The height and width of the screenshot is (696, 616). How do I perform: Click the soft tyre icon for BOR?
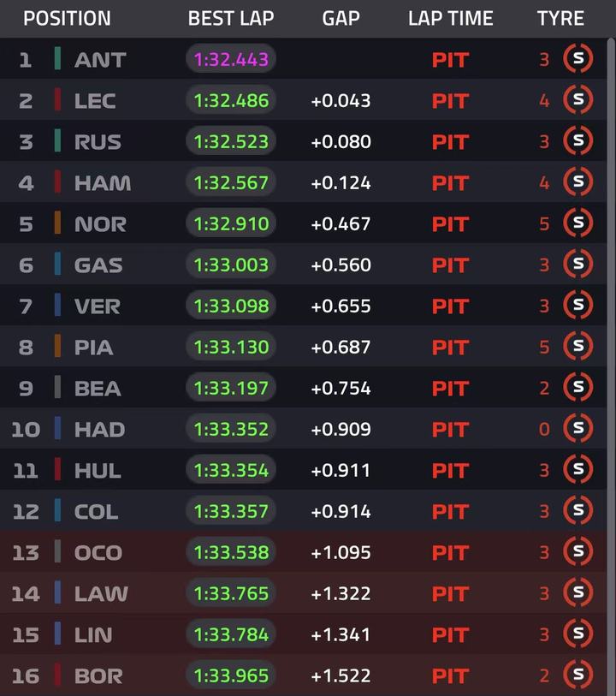578,675
